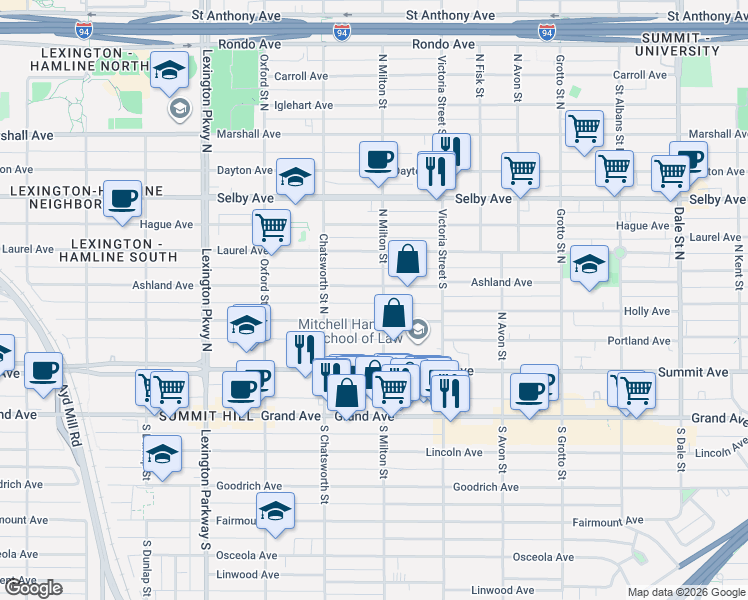Image resolution: width=748 pixels, height=600 pixels.
Task: Select the shopping bag marker above Mitchell Hamline label
Action: (x=393, y=315)
